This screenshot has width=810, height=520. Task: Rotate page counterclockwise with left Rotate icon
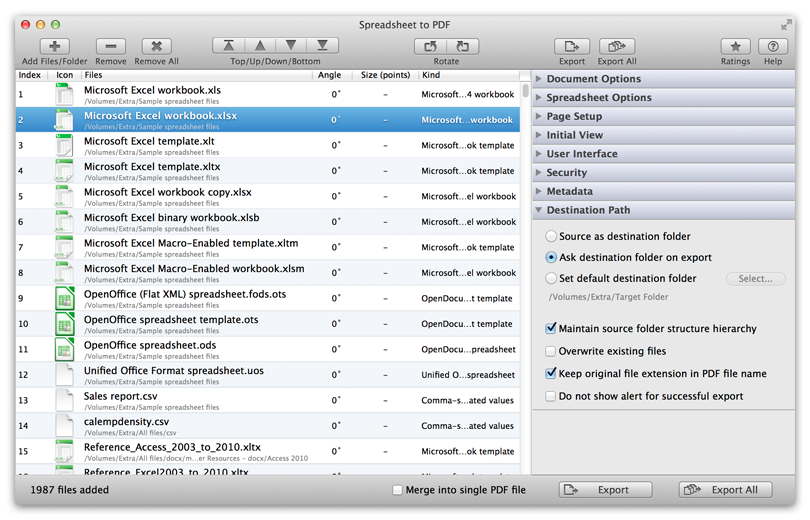point(430,46)
